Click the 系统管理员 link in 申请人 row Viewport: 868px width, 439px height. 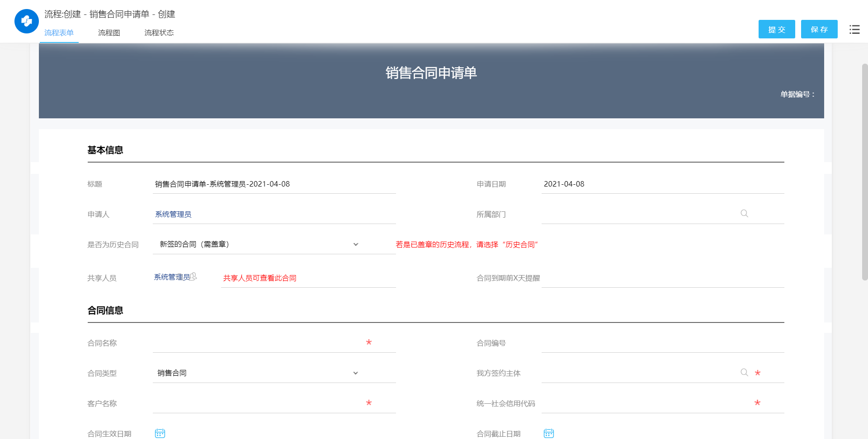coord(173,214)
